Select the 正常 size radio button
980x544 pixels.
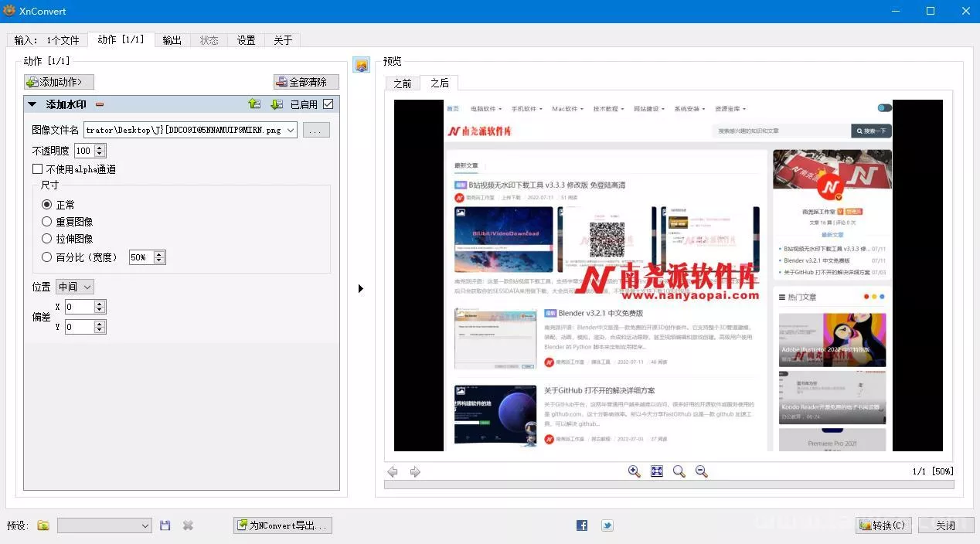pos(47,205)
